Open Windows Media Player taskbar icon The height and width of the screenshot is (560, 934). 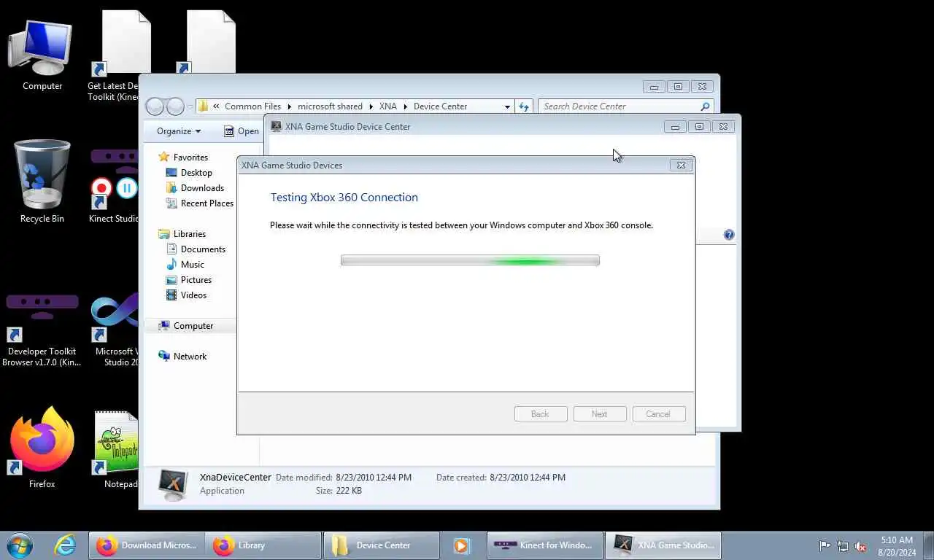(461, 545)
